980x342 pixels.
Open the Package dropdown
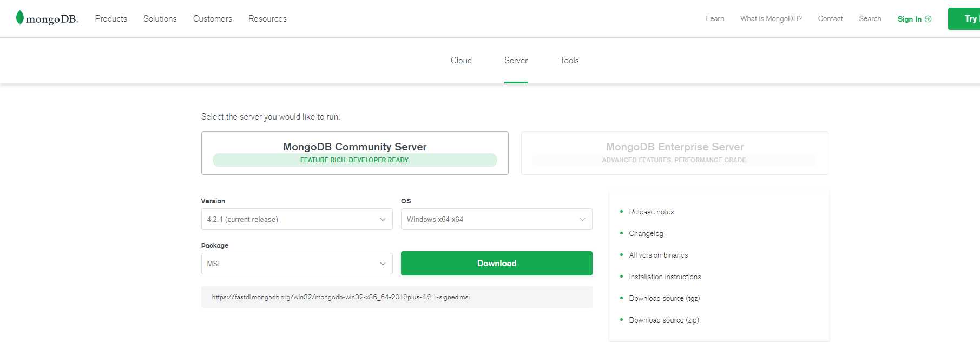[x=297, y=264]
